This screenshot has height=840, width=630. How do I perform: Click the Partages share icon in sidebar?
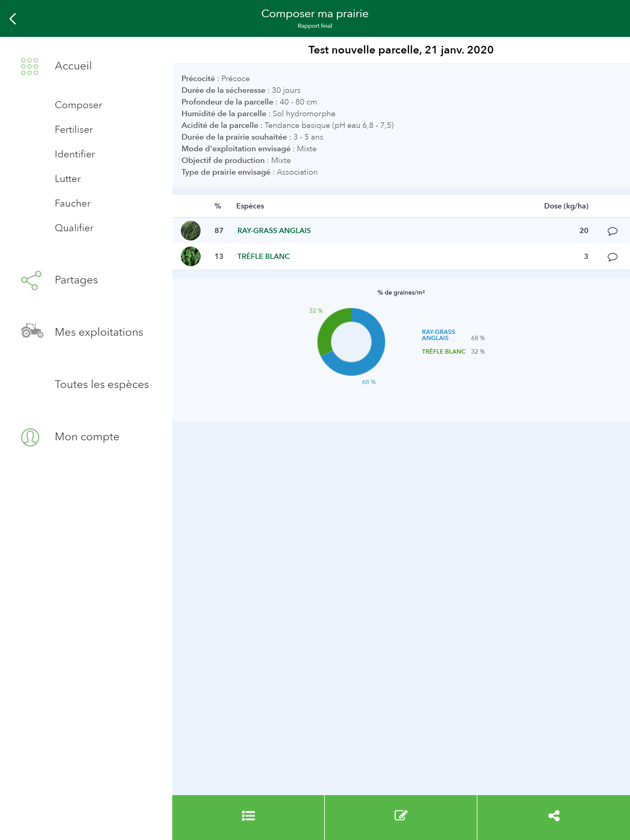click(31, 280)
